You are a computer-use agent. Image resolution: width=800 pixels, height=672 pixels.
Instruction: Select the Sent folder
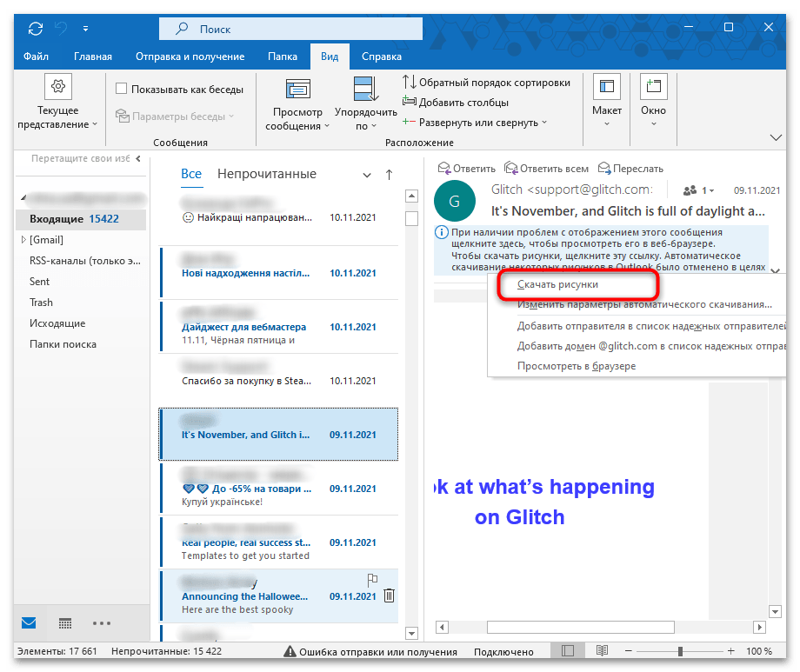(39, 282)
